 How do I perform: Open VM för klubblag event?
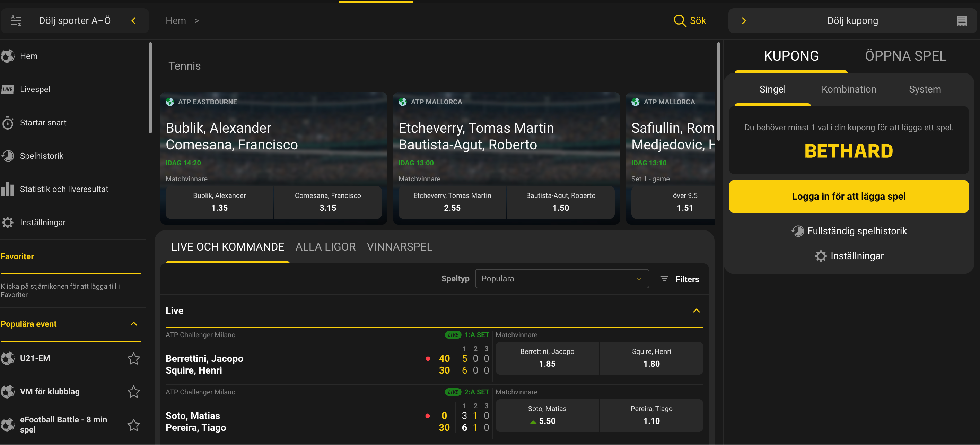[x=50, y=391]
